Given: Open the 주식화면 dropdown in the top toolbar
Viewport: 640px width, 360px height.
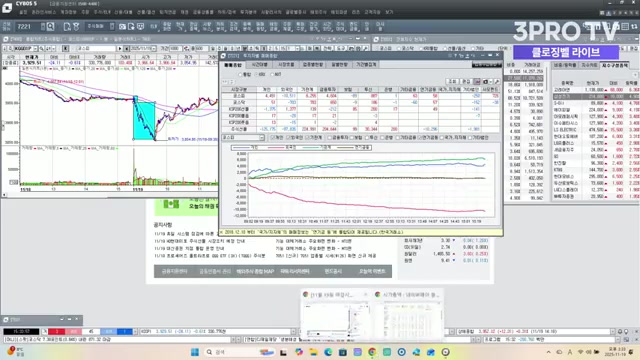Looking at the screenshot, I should [x=100, y=27].
